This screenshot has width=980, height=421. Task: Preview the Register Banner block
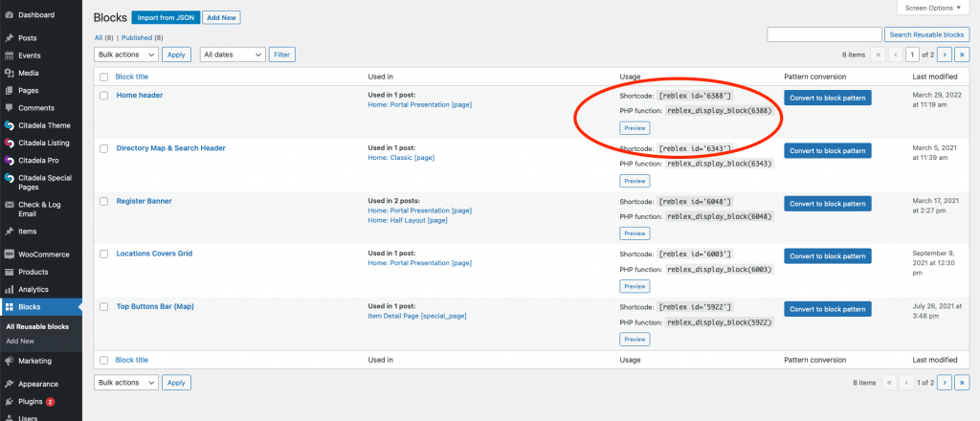coord(635,233)
